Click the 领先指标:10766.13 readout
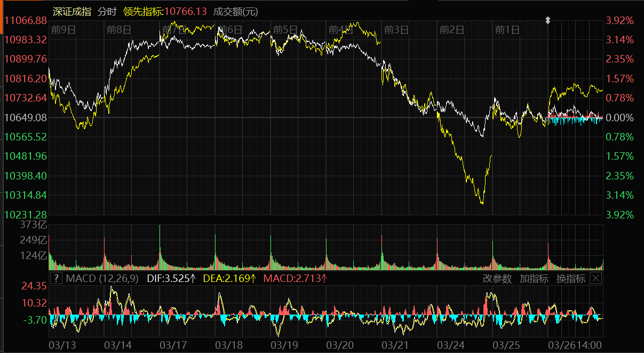Image resolution: width=644 pixels, height=353 pixels. pyautogui.click(x=164, y=11)
